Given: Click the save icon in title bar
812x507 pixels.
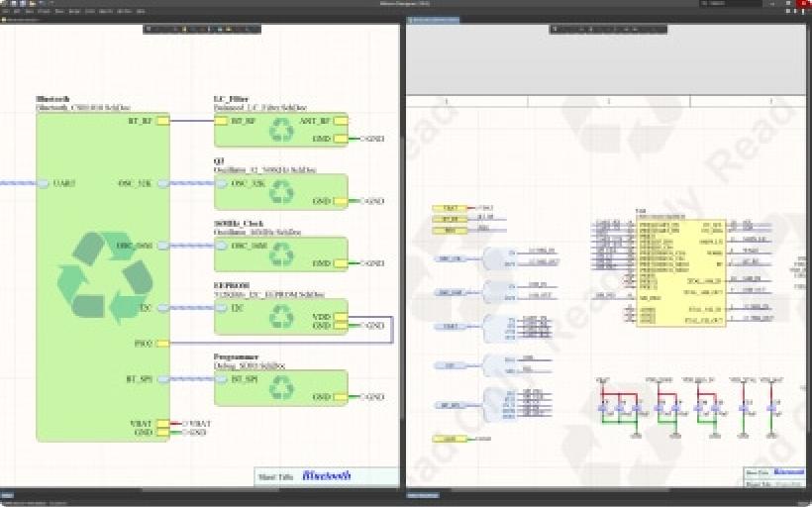Looking at the screenshot, I should pos(15,3).
